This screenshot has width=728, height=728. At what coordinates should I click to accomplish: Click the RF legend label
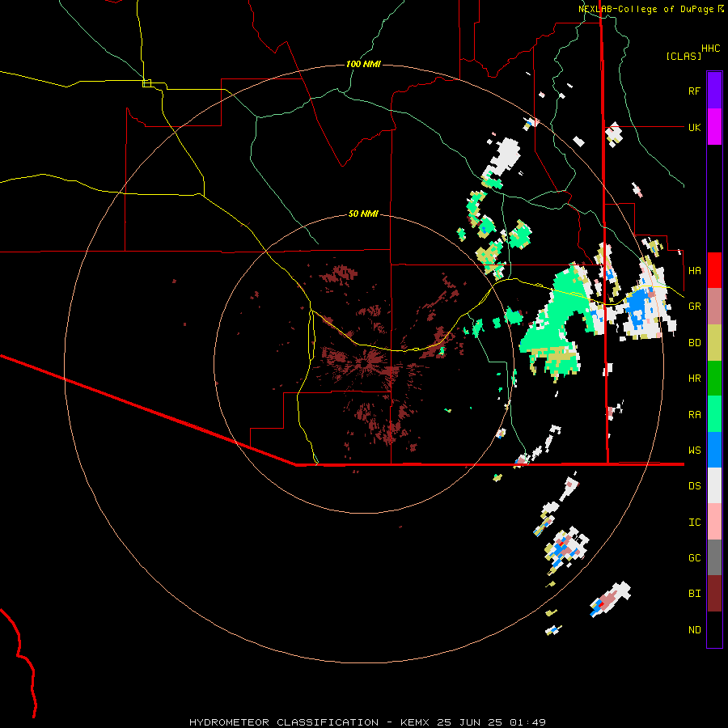click(x=694, y=91)
